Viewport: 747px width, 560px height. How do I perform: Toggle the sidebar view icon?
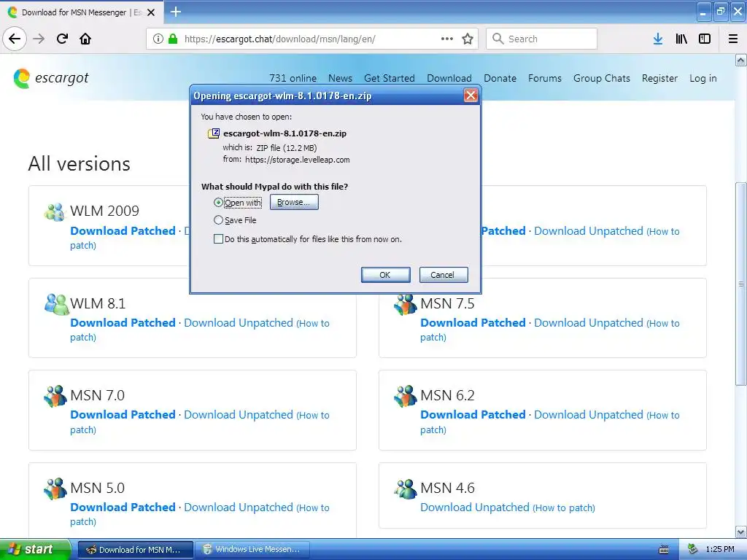pos(705,39)
